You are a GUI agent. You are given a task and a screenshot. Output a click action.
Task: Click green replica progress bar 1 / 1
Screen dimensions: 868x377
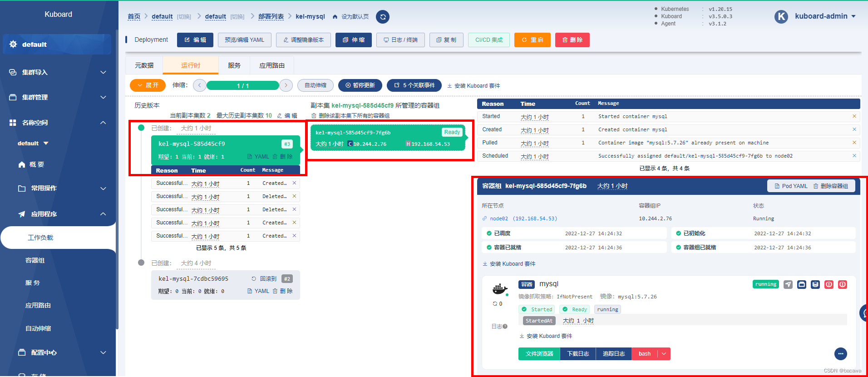click(x=242, y=85)
